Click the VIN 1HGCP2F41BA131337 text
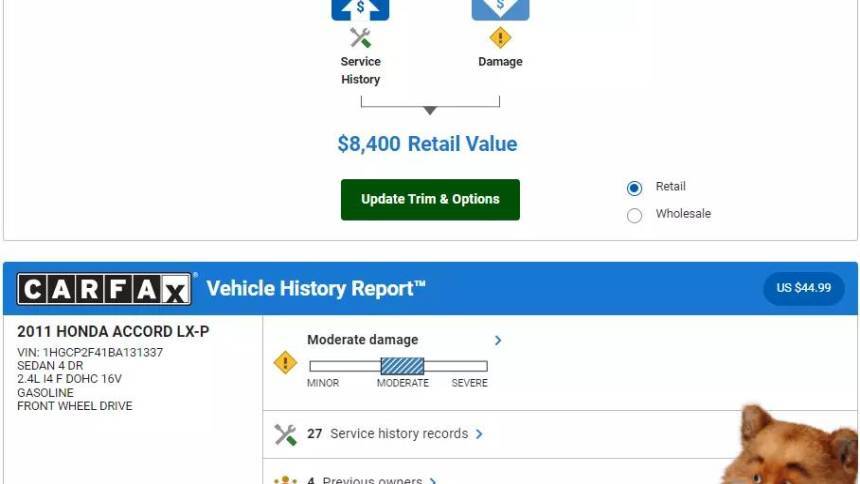This screenshot has height=484, width=860. [x=90, y=352]
